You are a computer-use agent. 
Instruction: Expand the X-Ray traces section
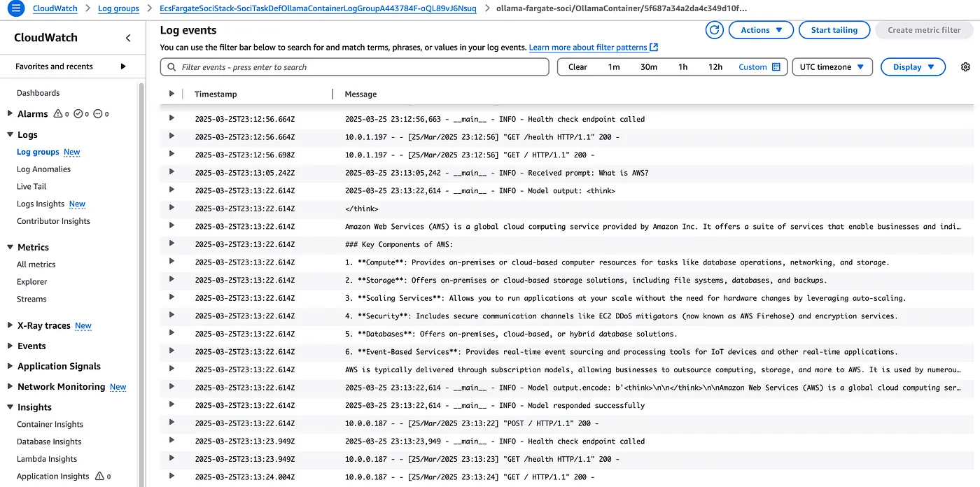click(x=10, y=325)
